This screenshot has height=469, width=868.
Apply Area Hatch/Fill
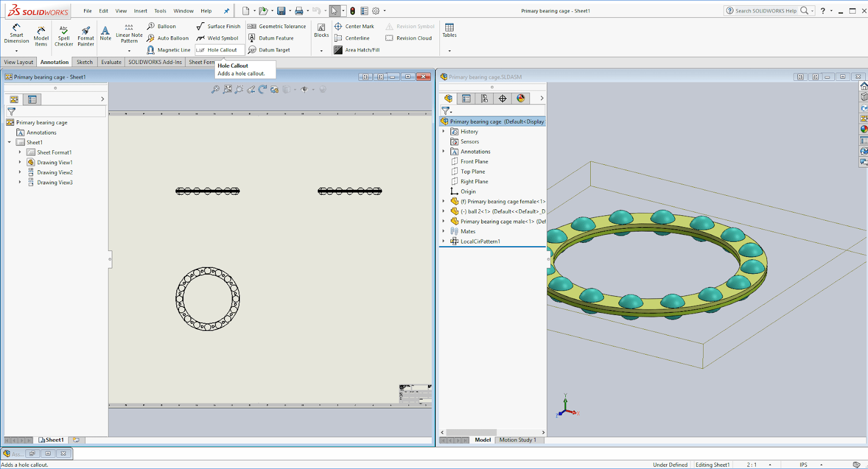coord(356,50)
